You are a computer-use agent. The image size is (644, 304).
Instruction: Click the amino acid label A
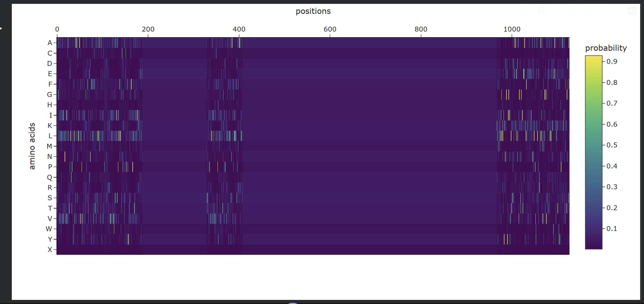click(x=50, y=43)
